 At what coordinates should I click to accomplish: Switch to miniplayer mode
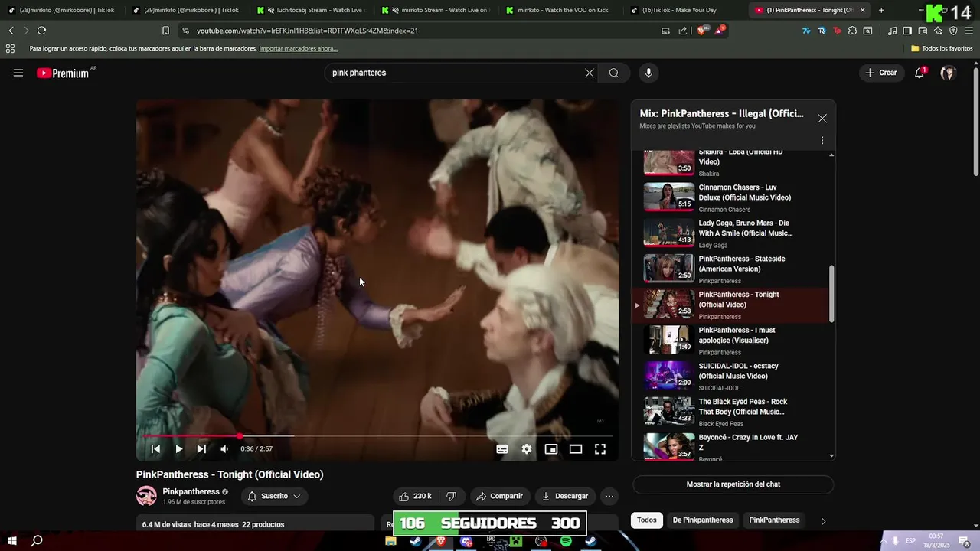(551, 449)
